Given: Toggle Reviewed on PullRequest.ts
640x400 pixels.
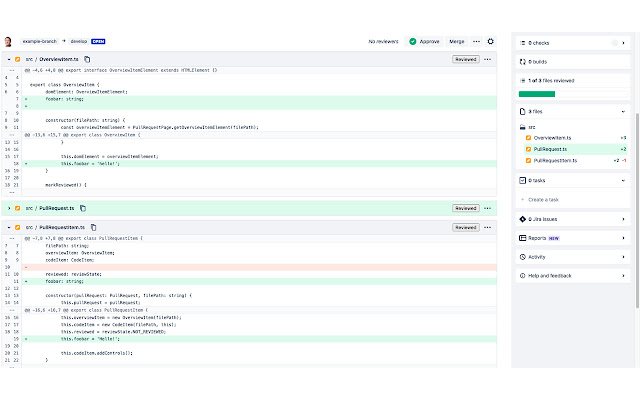Looking at the screenshot, I should pos(466,208).
